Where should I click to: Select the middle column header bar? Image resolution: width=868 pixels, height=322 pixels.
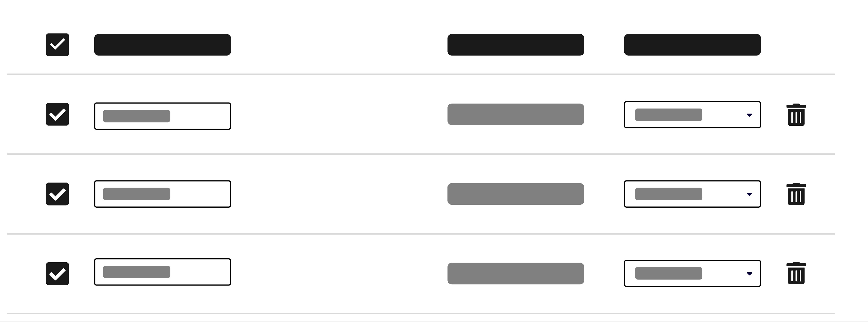(x=516, y=45)
